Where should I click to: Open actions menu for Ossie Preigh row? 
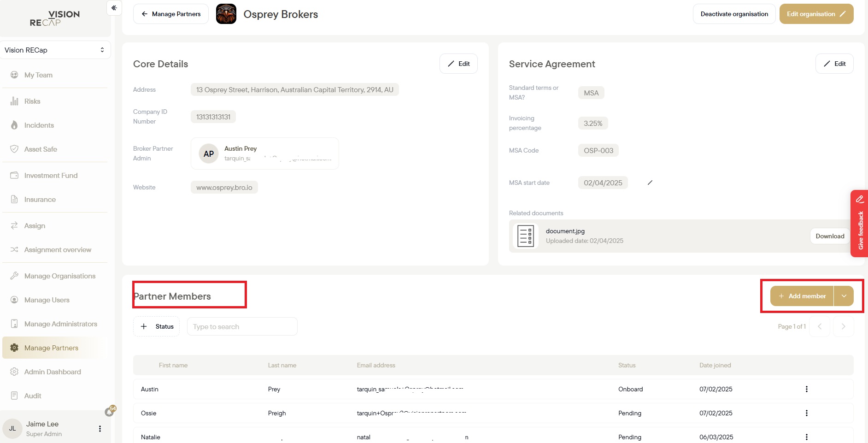(x=807, y=413)
